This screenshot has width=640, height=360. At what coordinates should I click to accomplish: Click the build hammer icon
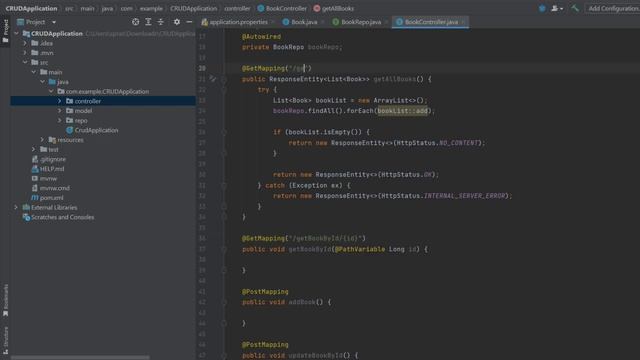[575, 8]
